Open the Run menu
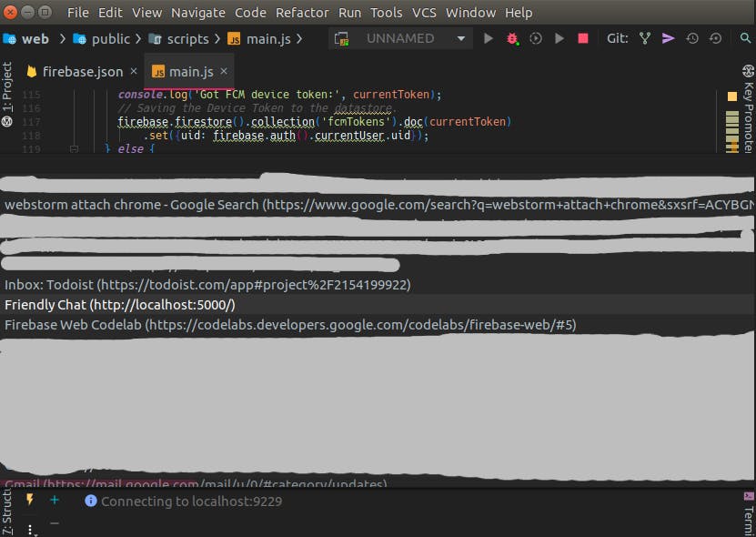The image size is (756, 537). [349, 13]
